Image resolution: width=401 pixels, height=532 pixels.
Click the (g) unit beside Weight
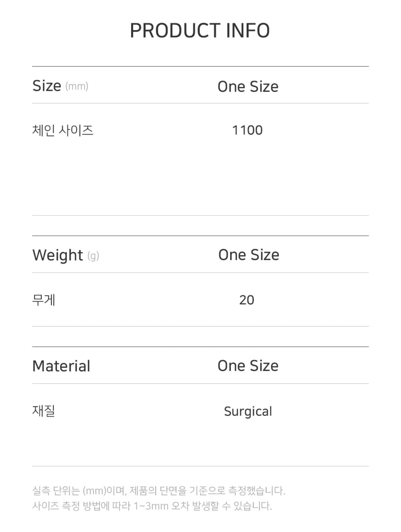tap(93, 256)
